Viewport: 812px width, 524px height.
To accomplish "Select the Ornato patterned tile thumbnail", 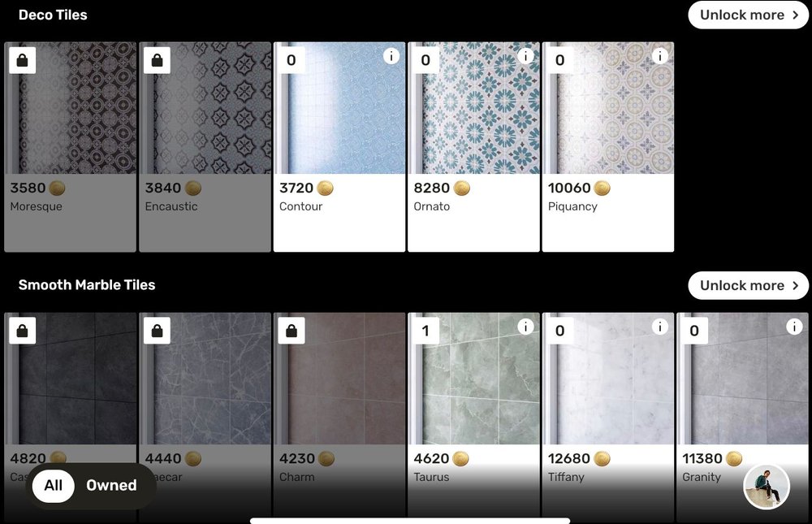I will [x=474, y=108].
